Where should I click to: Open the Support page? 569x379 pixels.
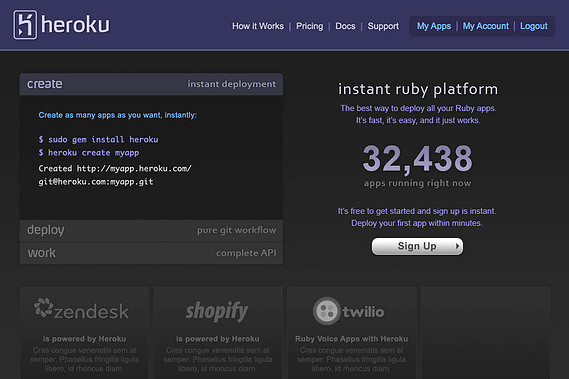(x=383, y=26)
